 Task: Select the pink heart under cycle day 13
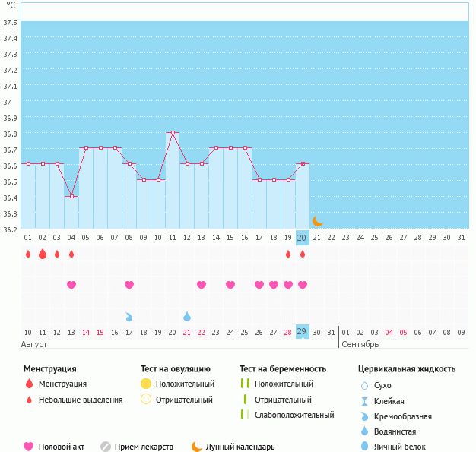202,285
